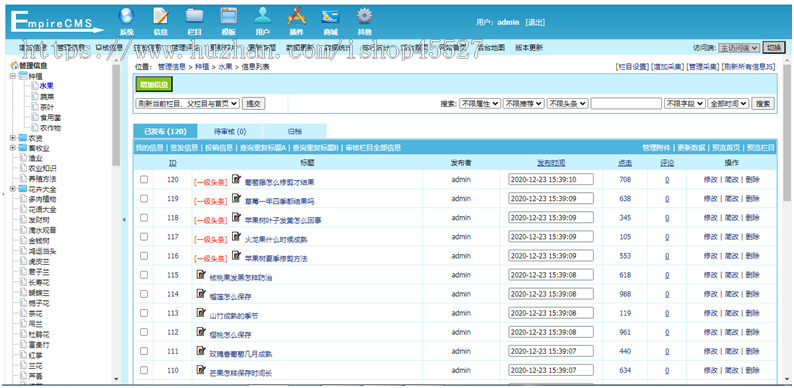Image resolution: width=794 pixels, height=388 pixels.
Task: Open 审核信息 in the submenu bar
Action: click(109, 48)
